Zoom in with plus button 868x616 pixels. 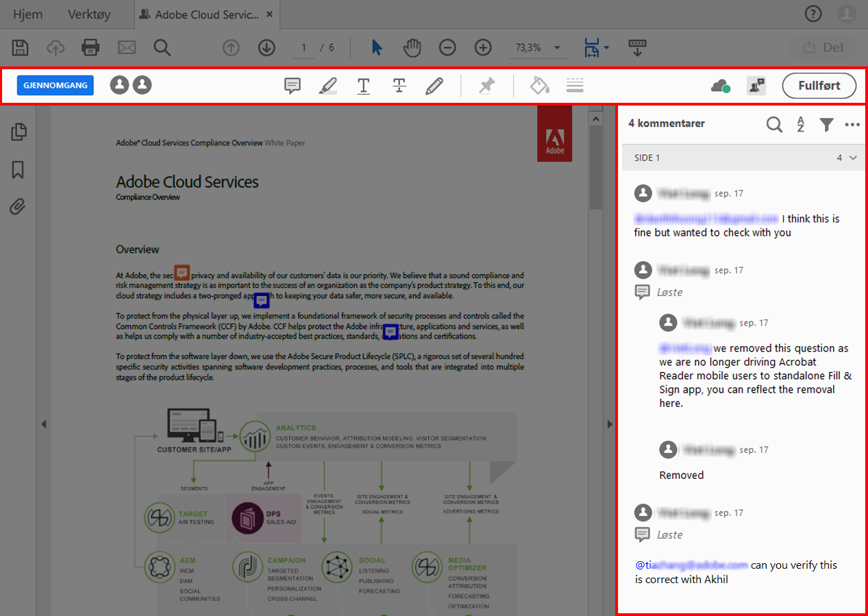point(483,47)
